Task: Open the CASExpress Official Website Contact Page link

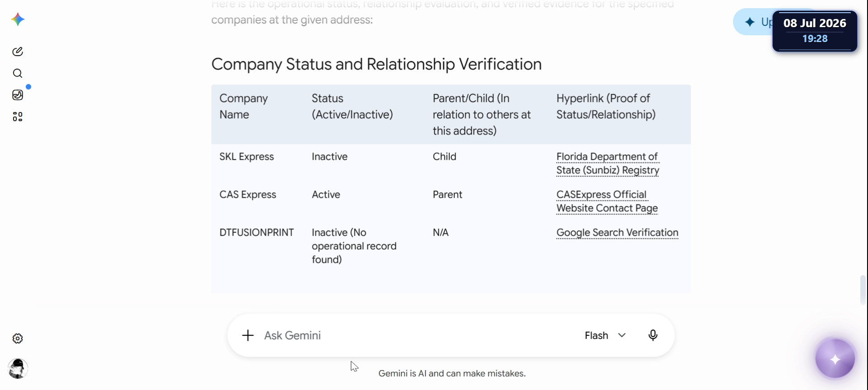Action: click(x=607, y=201)
